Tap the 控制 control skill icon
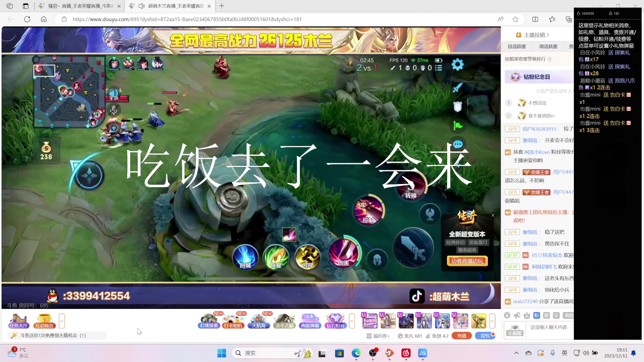 click(x=369, y=210)
